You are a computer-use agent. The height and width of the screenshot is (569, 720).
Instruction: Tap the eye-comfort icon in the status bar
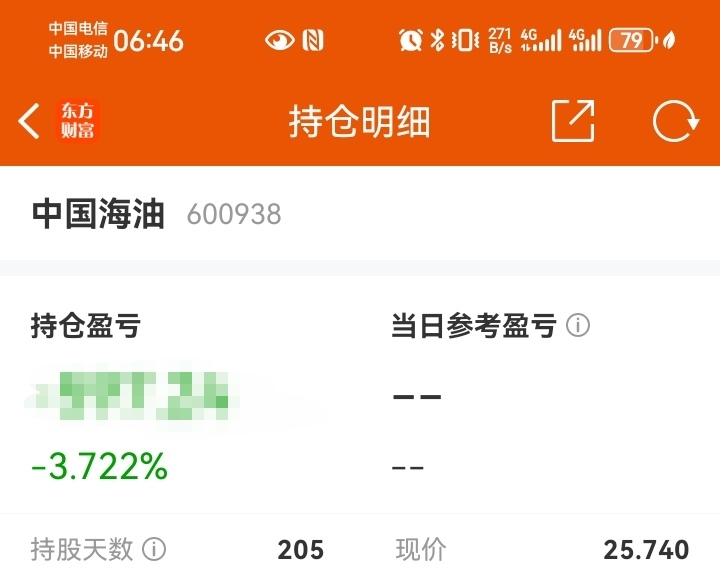280,40
